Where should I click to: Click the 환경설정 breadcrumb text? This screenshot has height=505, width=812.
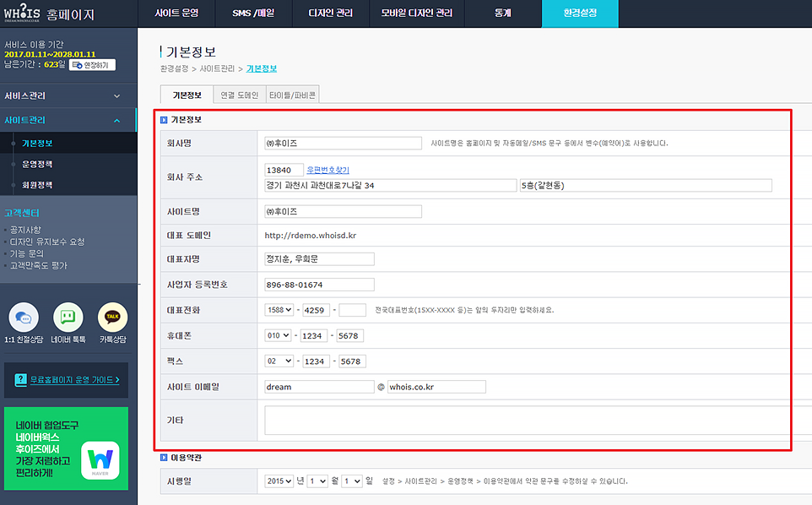tap(174, 68)
